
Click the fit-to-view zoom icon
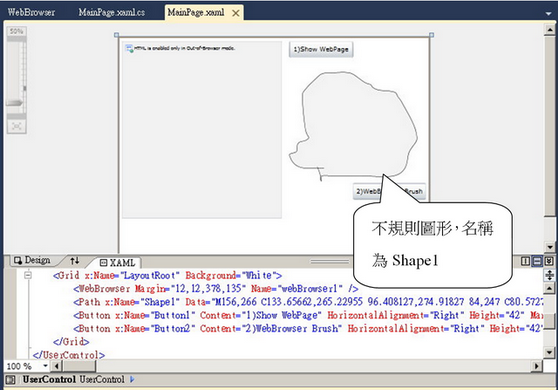[16, 126]
